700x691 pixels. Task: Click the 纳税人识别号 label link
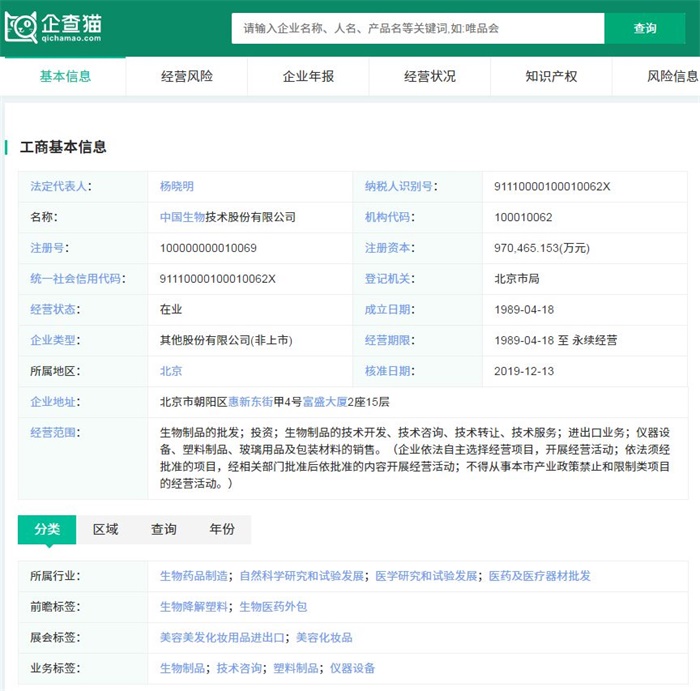point(399,186)
